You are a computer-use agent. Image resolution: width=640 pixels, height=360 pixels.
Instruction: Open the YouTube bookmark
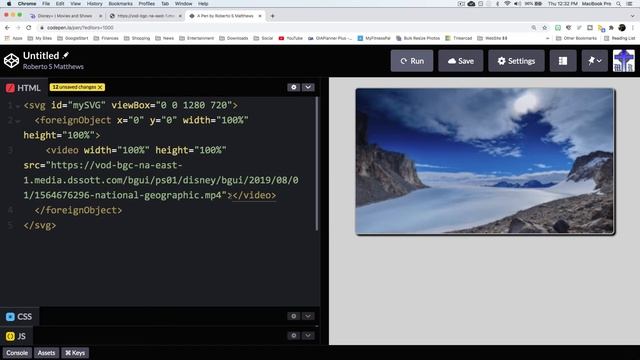point(291,38)
